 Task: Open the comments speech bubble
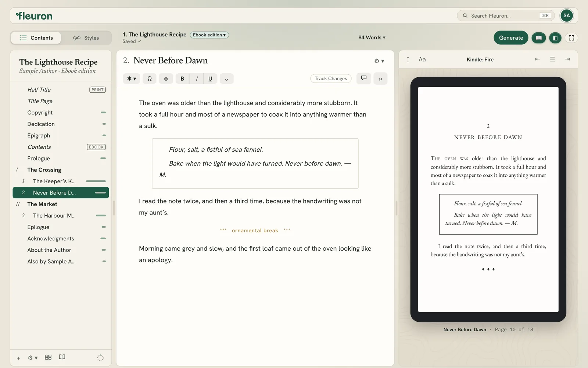(x=364, y=78)
